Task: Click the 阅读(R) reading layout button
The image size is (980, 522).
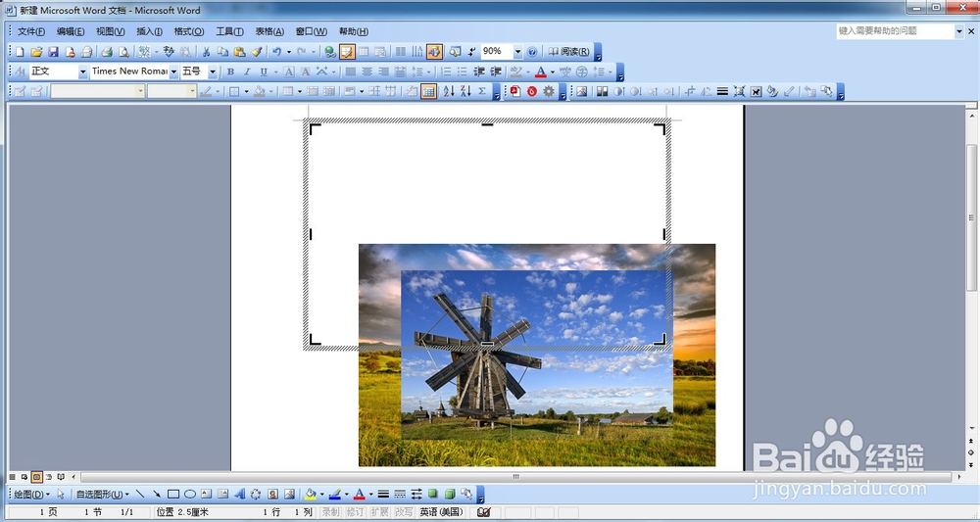Action: [x=568, y=52]
